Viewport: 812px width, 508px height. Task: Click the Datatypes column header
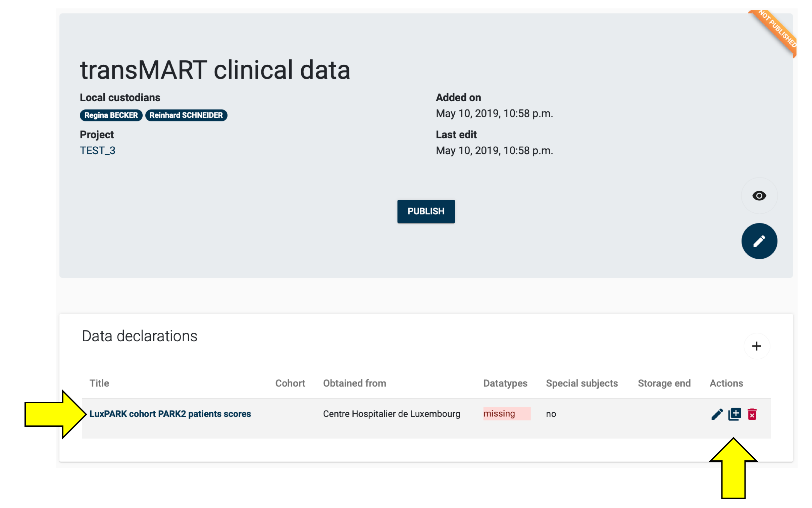pos(505,383)
